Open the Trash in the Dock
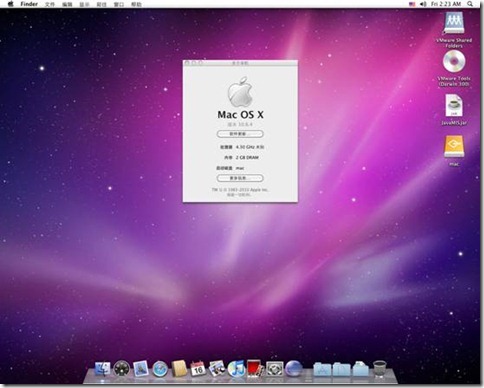Viewport: 484px width, 388px height. click(x=380, y=369)
